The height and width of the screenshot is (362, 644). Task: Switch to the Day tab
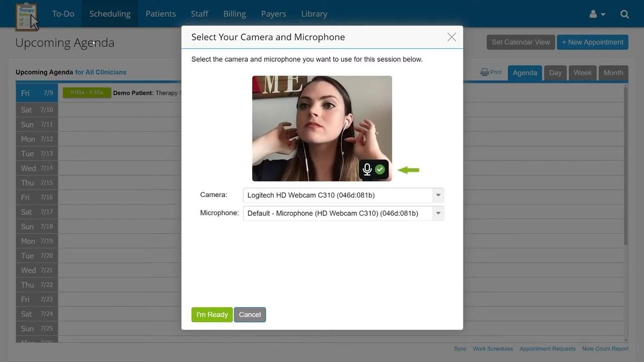click(555, 73)
